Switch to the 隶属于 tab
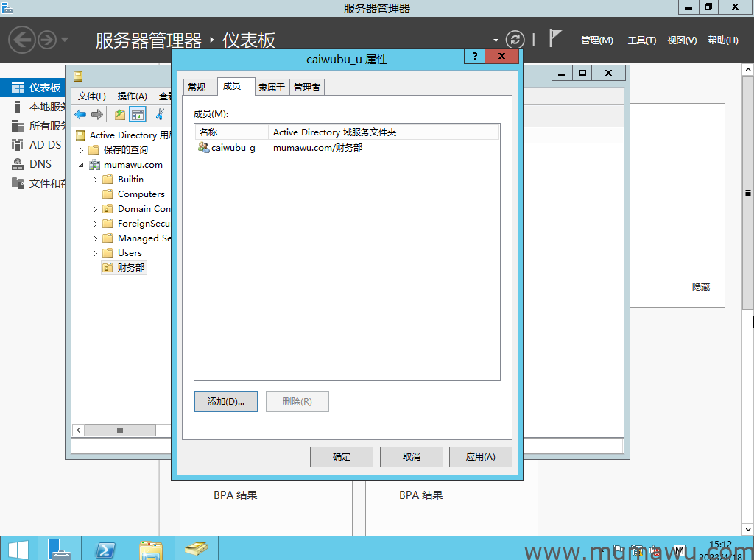Screen dimensions: 754x560 click(x=272, y=87)
